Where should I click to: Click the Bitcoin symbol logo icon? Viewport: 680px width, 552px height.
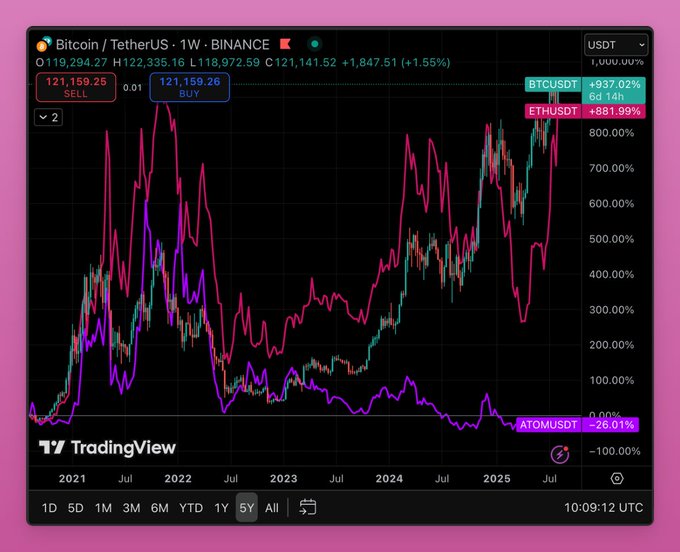pos(43,45)
